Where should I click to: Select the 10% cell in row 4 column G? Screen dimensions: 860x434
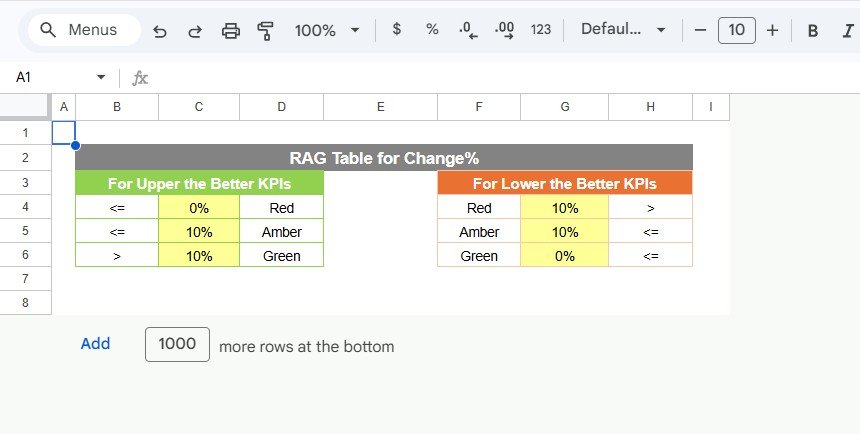pyautogui.click(x=564, y=207)
